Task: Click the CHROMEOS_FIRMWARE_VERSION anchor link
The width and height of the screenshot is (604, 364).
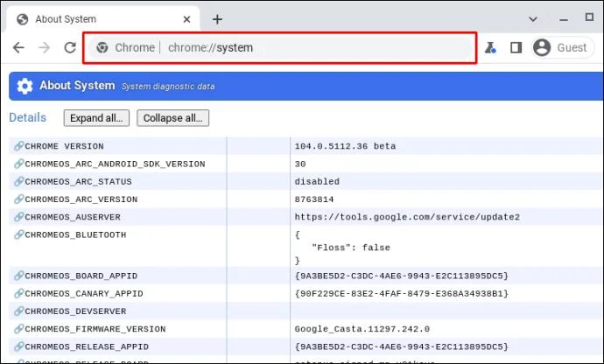Action: (19, 329)
